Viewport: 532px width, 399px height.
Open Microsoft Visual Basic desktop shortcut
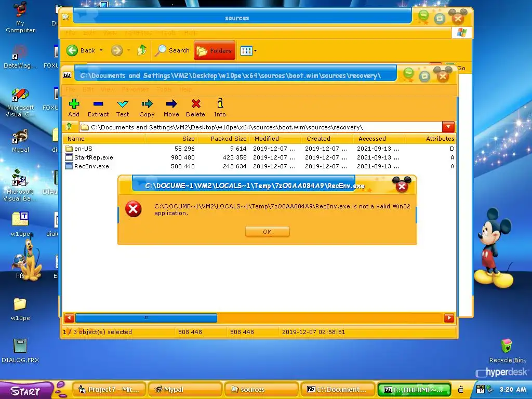20,185
